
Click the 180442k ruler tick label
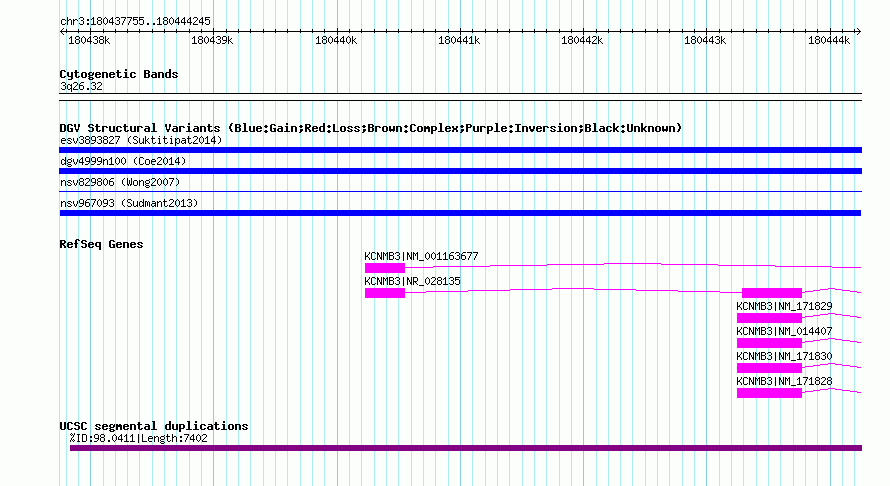[582, 40]
